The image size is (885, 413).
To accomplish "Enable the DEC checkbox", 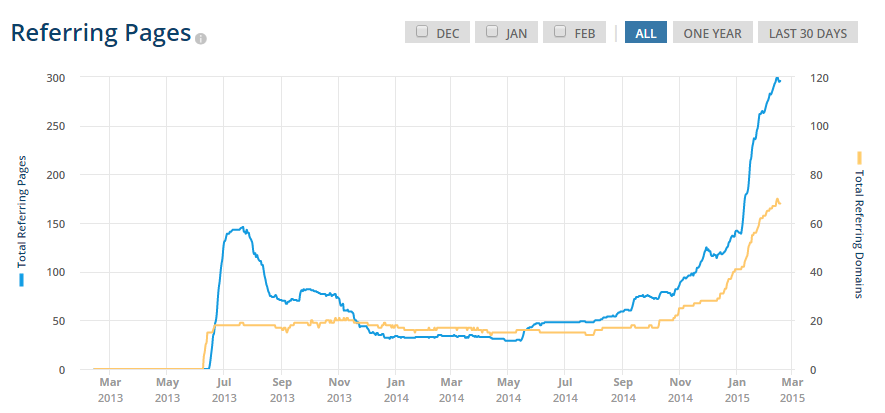I will point(422,31).
